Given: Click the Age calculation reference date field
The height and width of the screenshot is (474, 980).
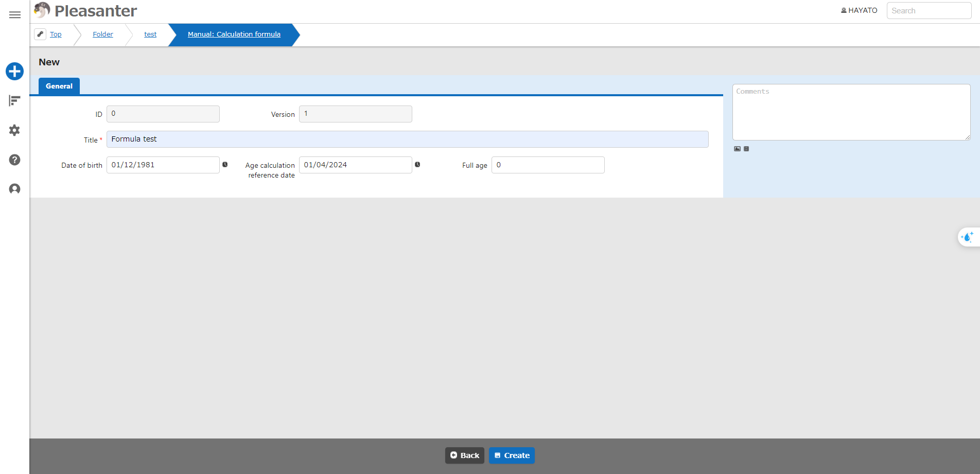Looking at the screenshot, I should tap(356, 165).
